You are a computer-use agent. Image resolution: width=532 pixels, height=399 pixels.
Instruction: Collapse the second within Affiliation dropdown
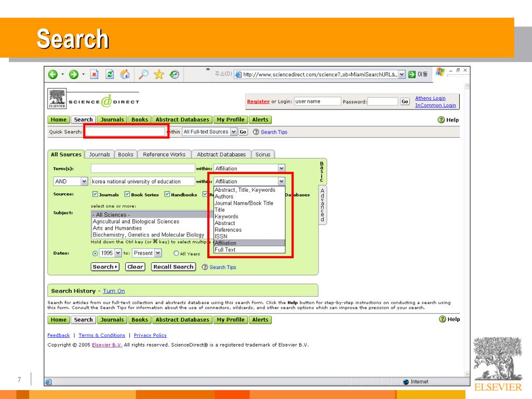pyautogui.click(x=281, y=181)
